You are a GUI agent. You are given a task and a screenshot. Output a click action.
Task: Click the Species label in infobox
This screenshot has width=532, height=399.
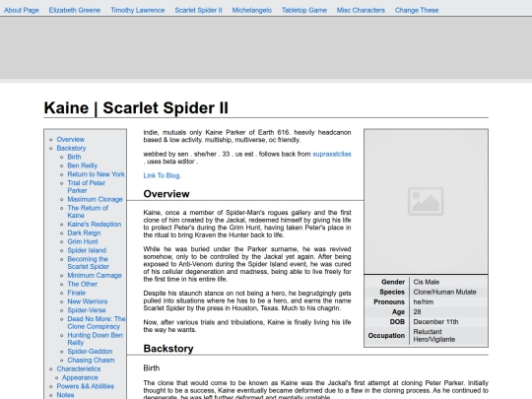coord(392,292)
